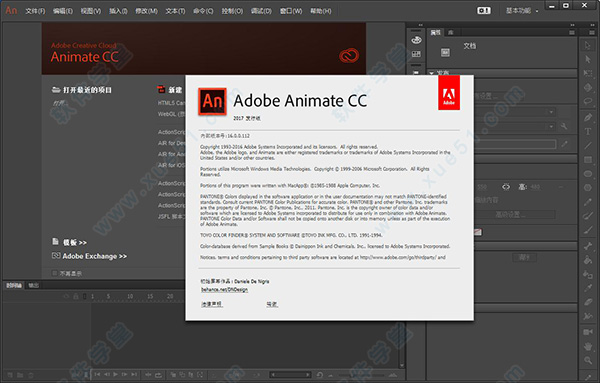The width and height of the screenshot is (600, 383).
Task: Open the 修改(M) menu
Action: pyautogui.click(x=146, y=11)
